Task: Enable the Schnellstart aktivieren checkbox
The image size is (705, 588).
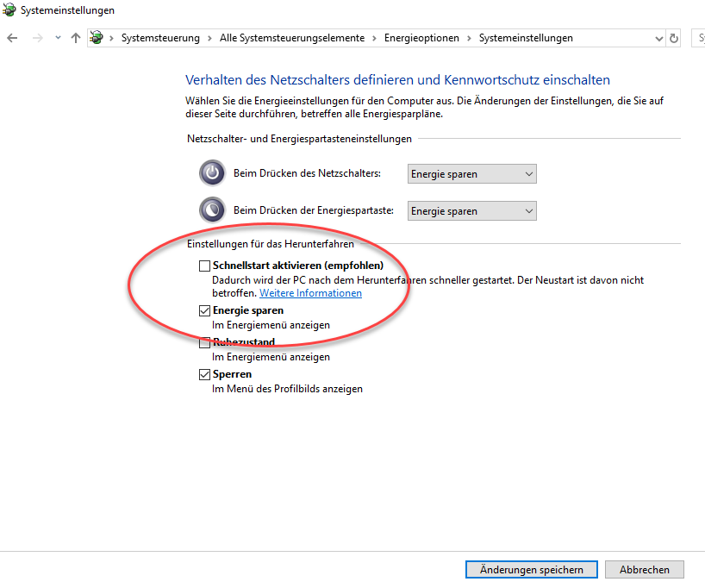Action: [204, 266]
